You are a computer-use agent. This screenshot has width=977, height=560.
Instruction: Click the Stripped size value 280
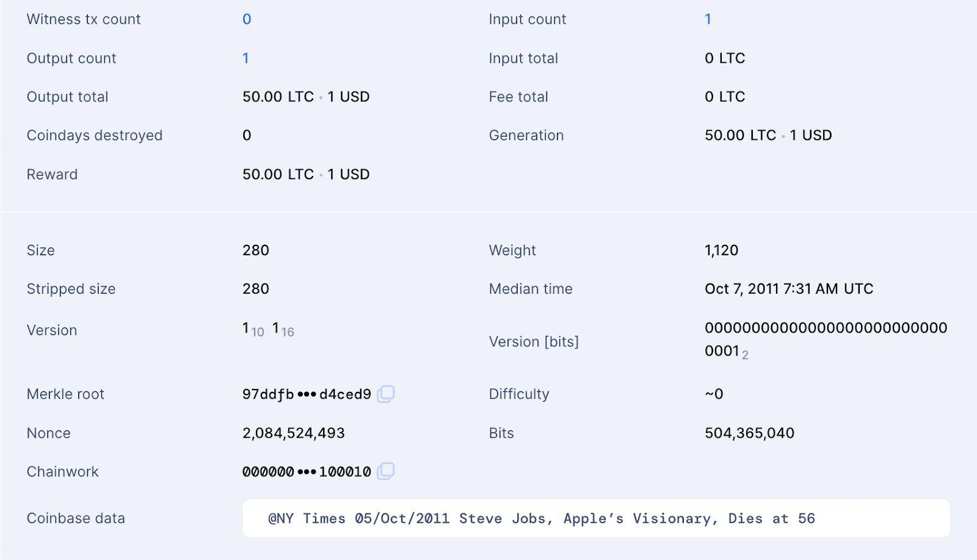click(256, 289)
